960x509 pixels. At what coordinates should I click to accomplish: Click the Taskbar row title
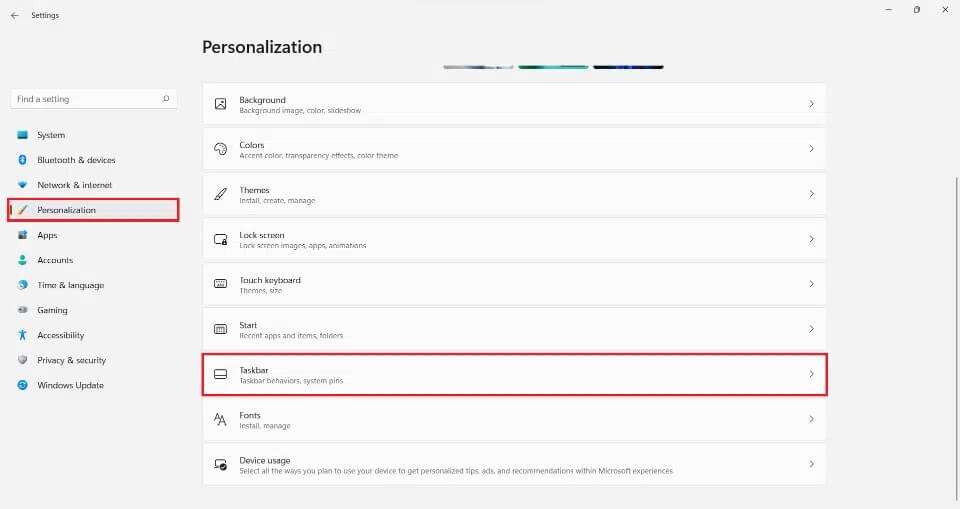click(253, 370)
